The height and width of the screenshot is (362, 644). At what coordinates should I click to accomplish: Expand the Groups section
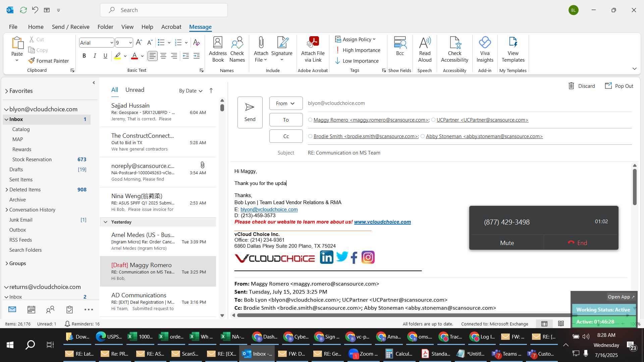tap(7, 263)
